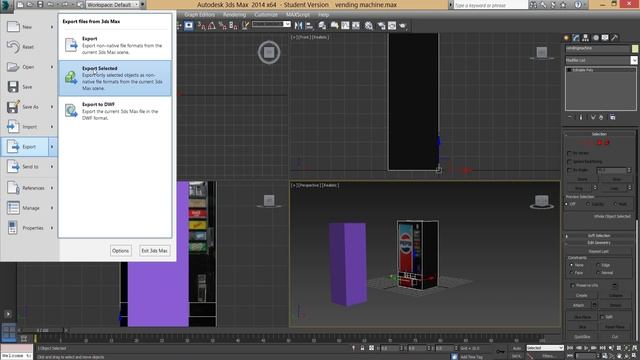640x360 pixels.
Task: Choose the Export option in submenu
Action: pyautogui.click(x=115, y=45)
